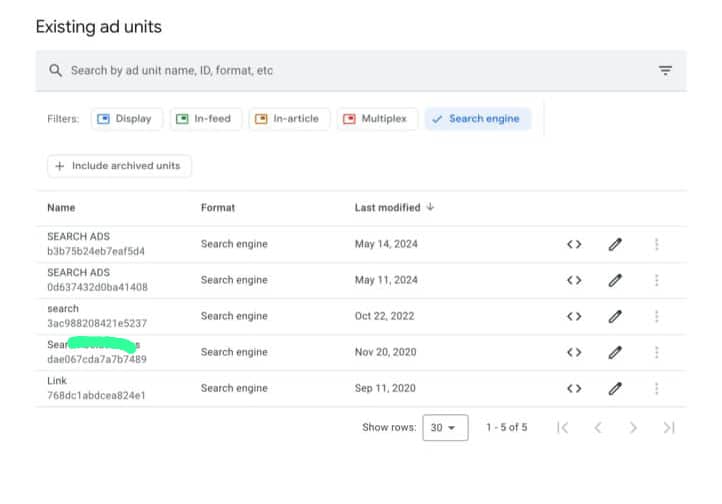722x504 pixels.
Task: Toggle the In-article filter chip
Action: tap(289, 119)
